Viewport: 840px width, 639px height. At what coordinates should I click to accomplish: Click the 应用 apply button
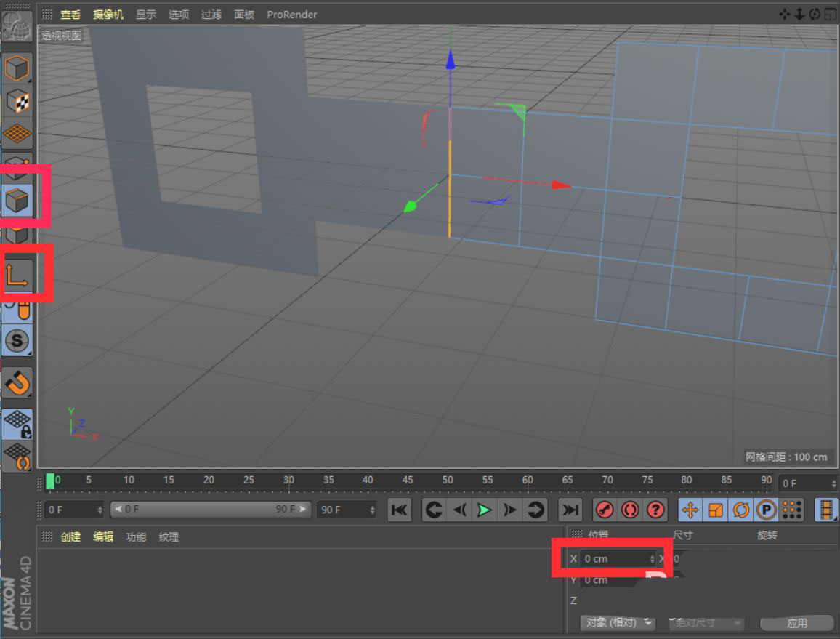[x=796, y=623]
